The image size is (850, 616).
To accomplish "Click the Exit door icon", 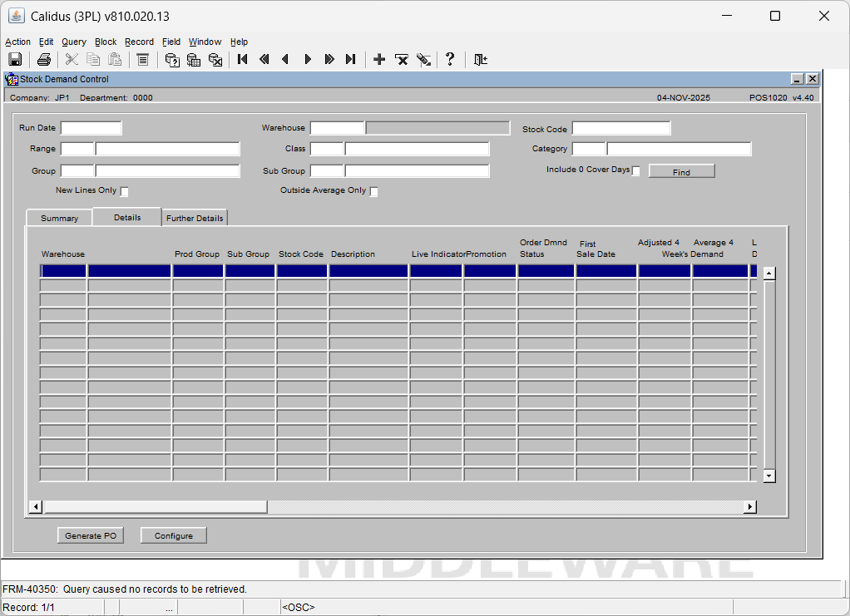I will tap(481, 59).
